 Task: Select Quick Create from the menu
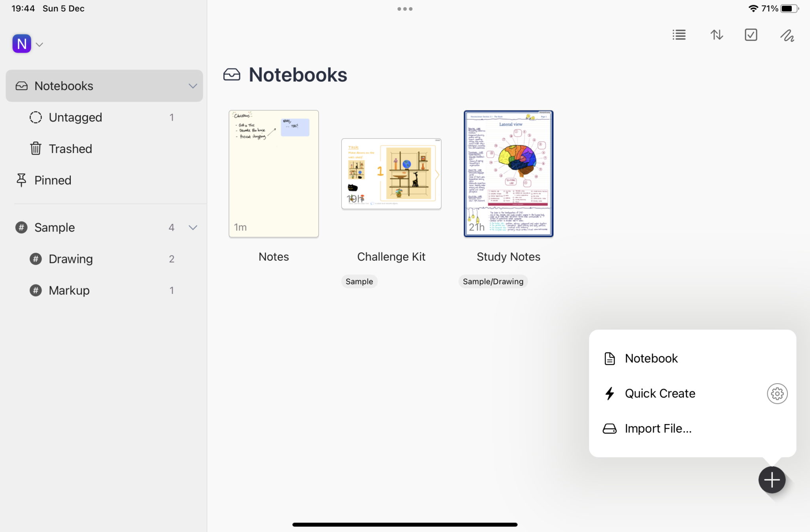point(659,393)
